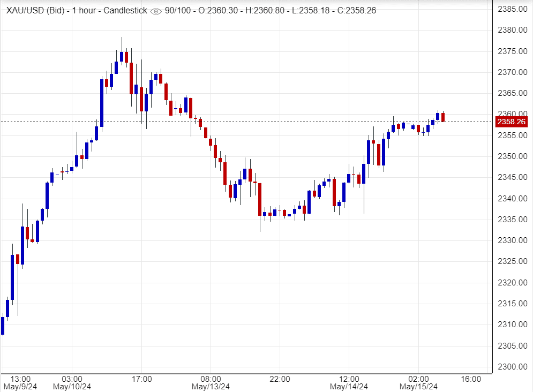
Task: Click the May/10/24 date label
Action: point(72,387)
